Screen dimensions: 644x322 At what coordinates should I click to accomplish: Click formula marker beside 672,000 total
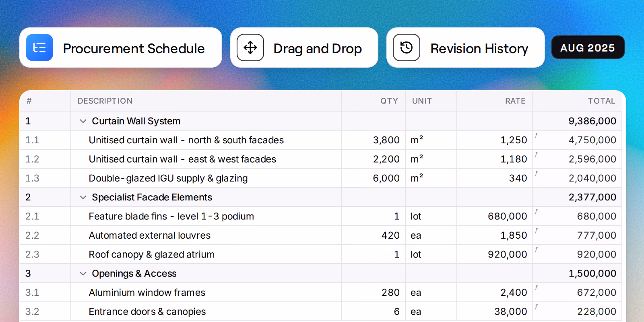[537, 288]
